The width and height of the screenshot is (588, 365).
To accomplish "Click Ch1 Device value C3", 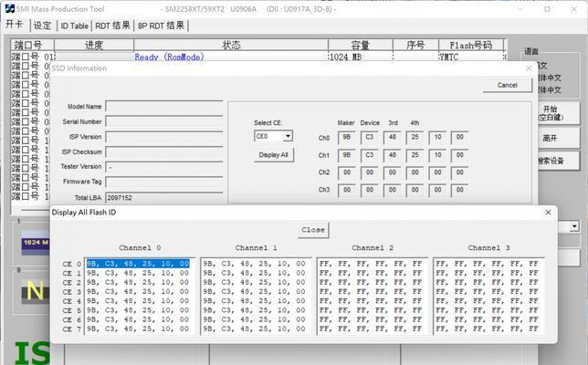I will pos(370,155).
